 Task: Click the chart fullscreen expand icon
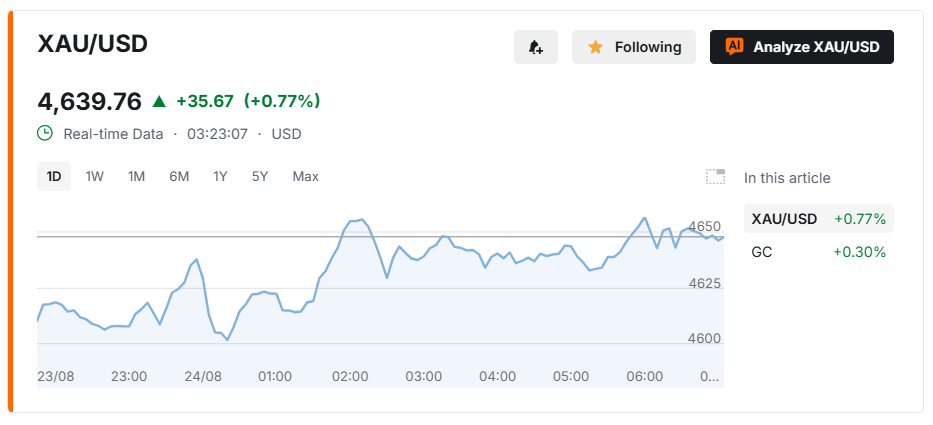click(x=715, y=177)
